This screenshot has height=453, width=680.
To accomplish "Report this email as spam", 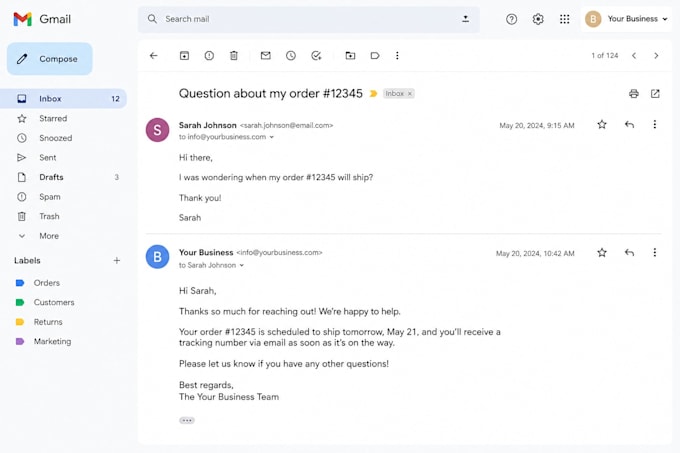I will click(x=209, y=55).
